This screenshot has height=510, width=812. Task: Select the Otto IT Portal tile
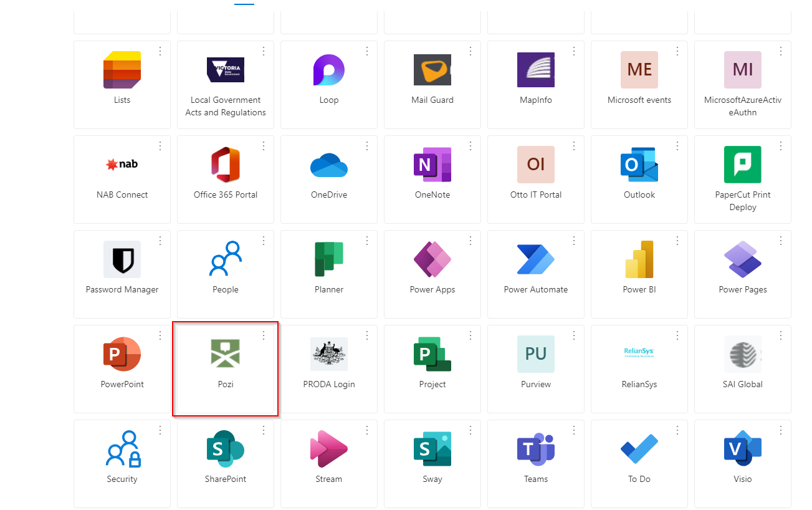535,180
